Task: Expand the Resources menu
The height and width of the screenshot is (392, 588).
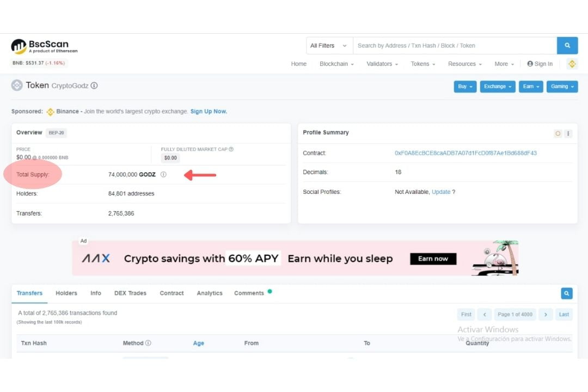Action: point(464,64)
